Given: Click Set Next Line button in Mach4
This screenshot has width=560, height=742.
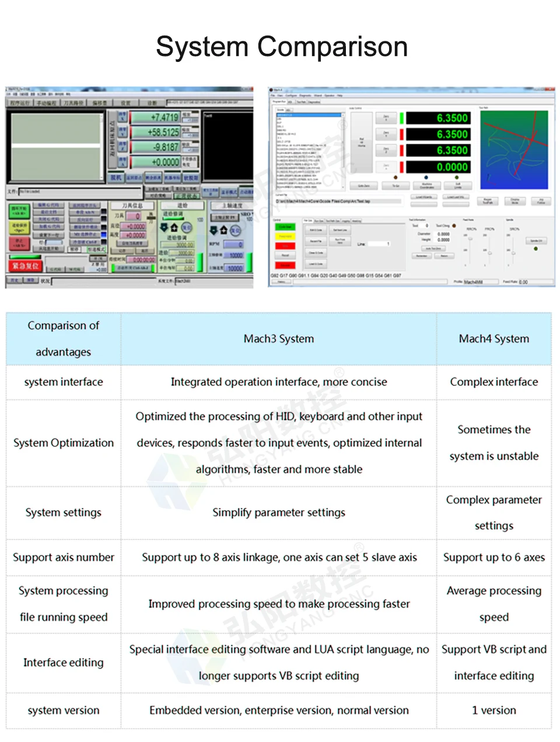Looking at the screenshot, I should click(339, 230).
